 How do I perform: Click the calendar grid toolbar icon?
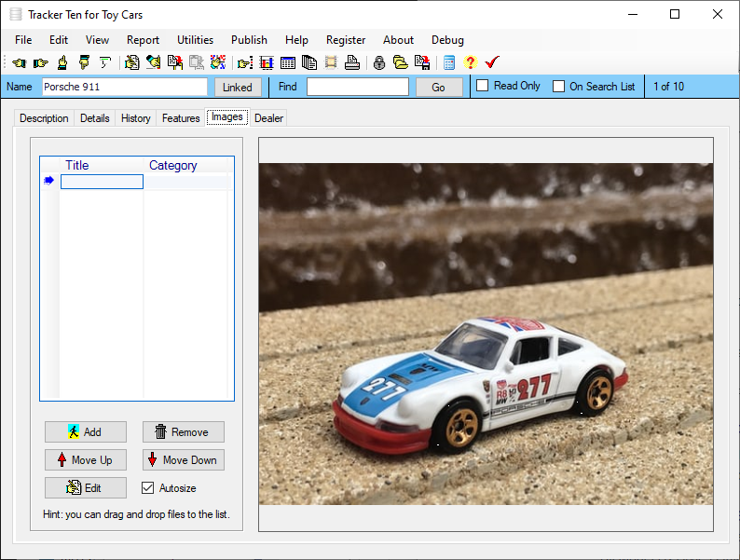click(288, 63)
